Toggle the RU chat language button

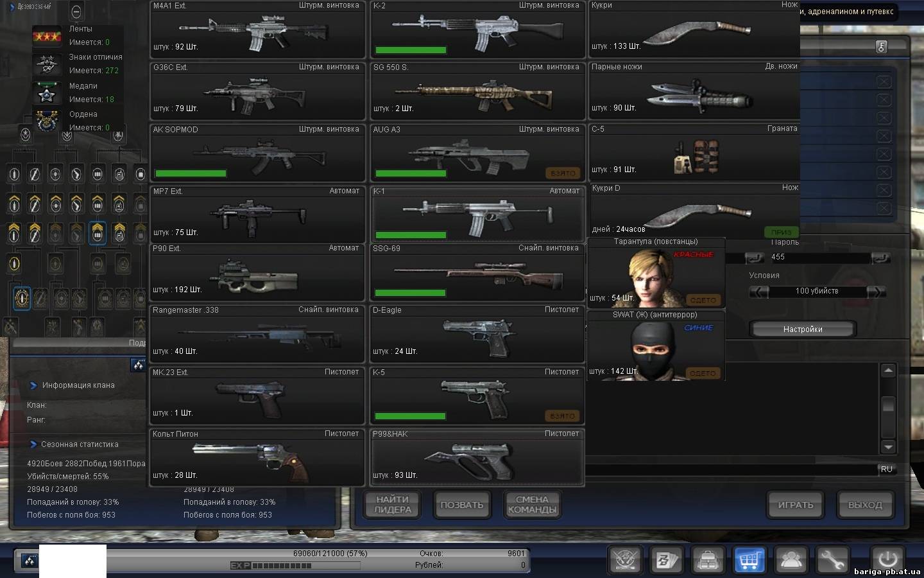pyautogui.click(x=887, y=469)
